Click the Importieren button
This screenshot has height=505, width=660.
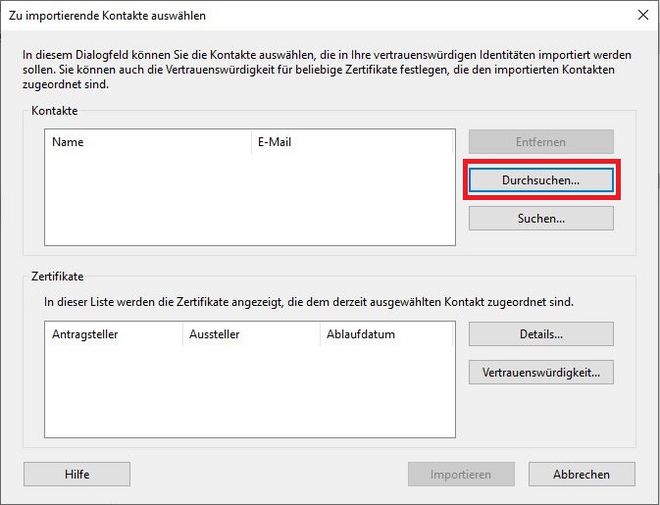tap(461, 474)
